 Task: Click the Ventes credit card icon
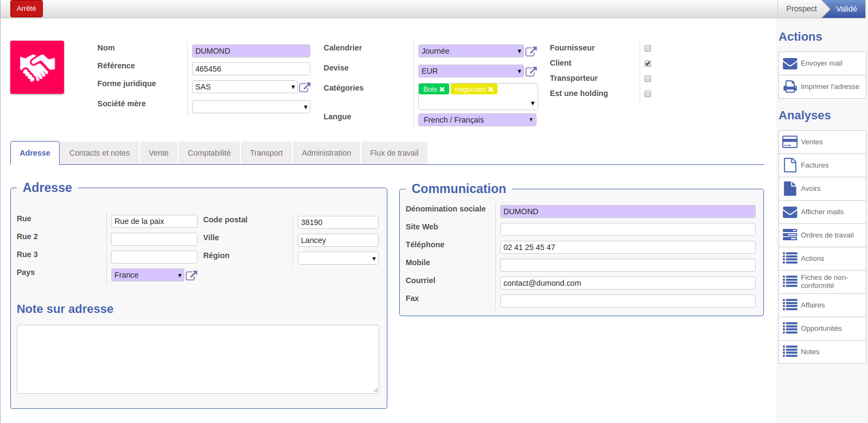789,142
